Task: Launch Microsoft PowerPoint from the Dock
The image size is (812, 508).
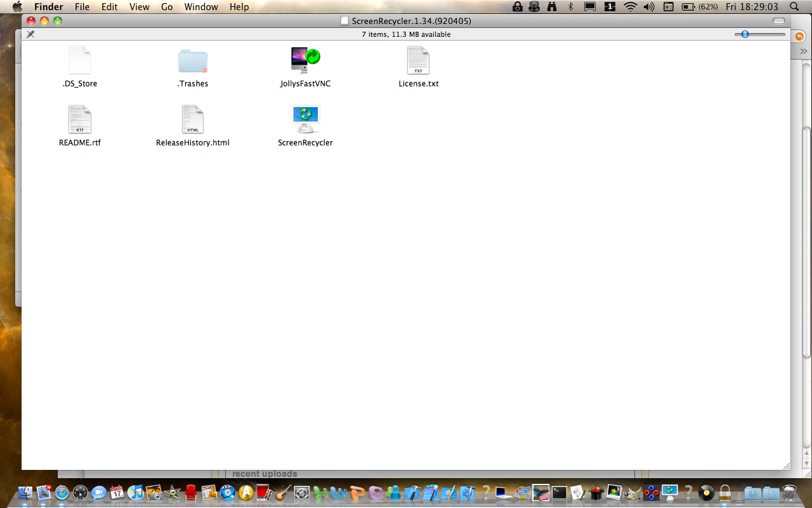Action: click(357, 492)
